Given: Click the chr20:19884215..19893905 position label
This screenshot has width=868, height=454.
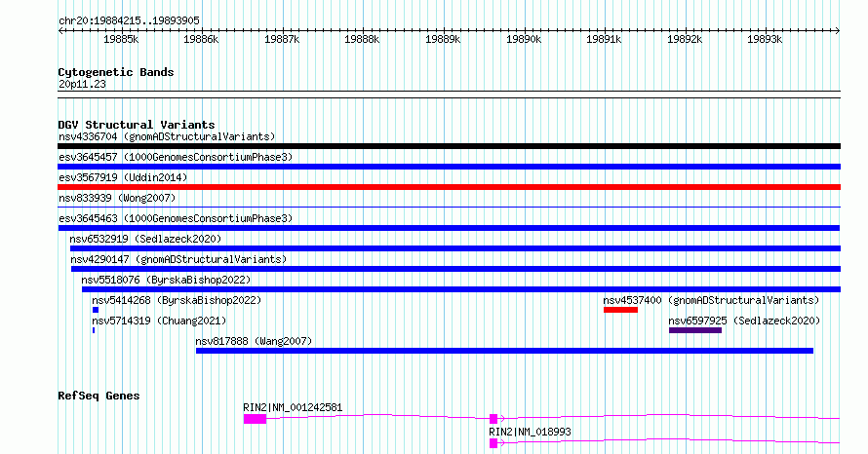Looking at the screenshot, I should click(x=129, y=21).
